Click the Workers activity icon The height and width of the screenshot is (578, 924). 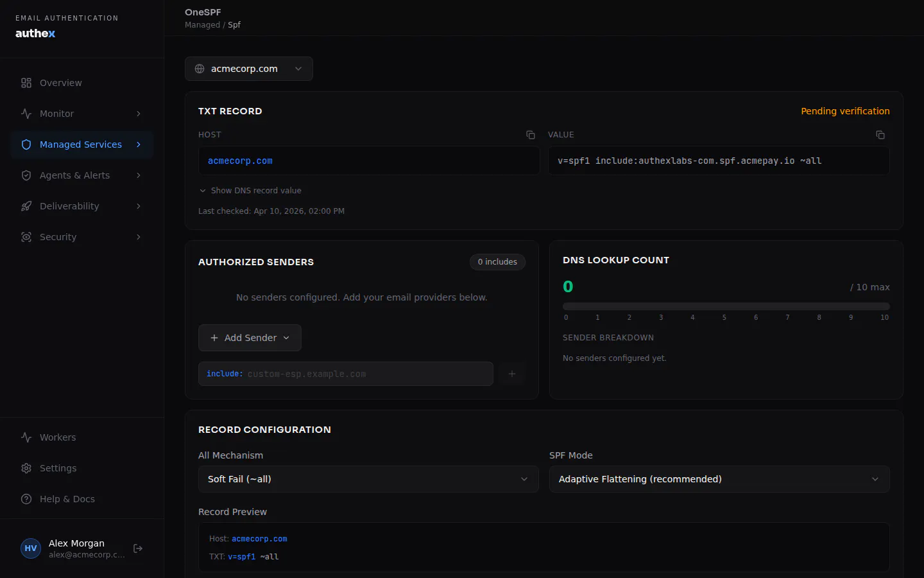tap(26, 437)
